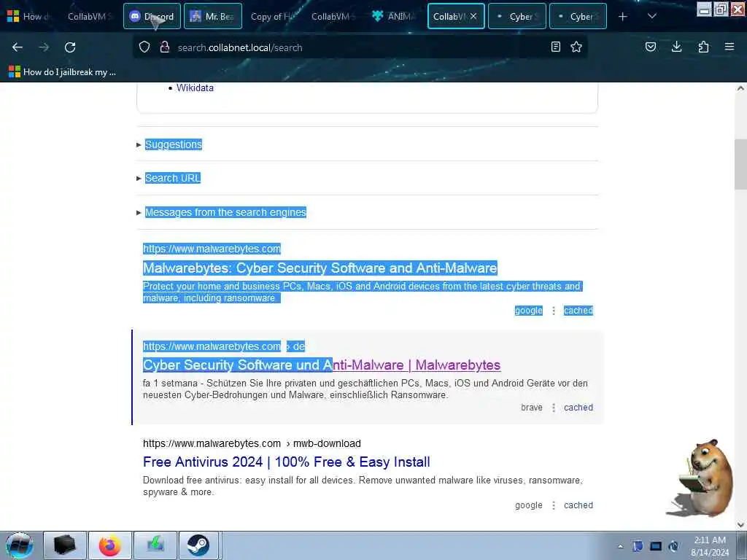The height and width of the screenshot is (560, 747).
Task: Switch to the Discord tab
Action: [x=152, y=16]
